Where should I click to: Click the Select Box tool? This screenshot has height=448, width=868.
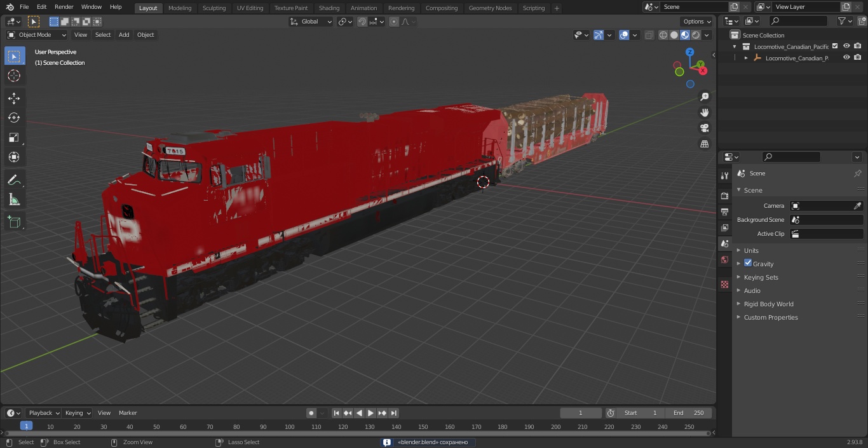click(x=14, y=56)
